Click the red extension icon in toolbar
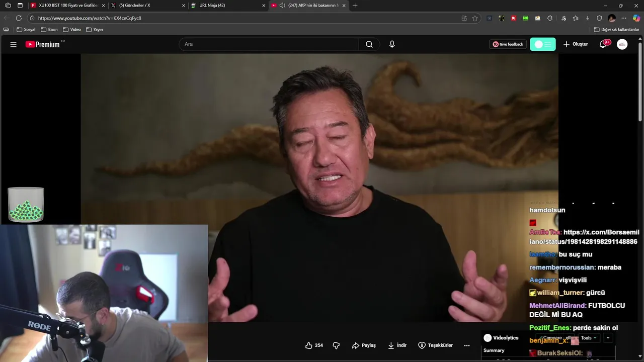This screenshot has height=362, width=644. (514, 18)
